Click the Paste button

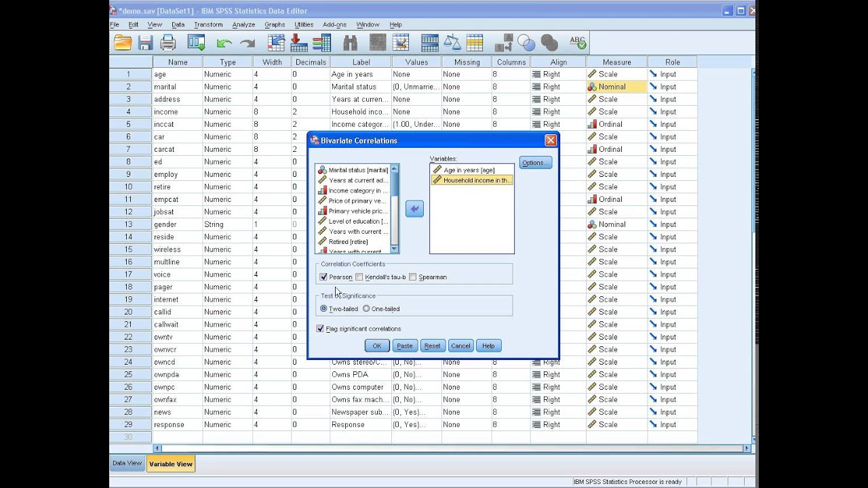(405, 346)
